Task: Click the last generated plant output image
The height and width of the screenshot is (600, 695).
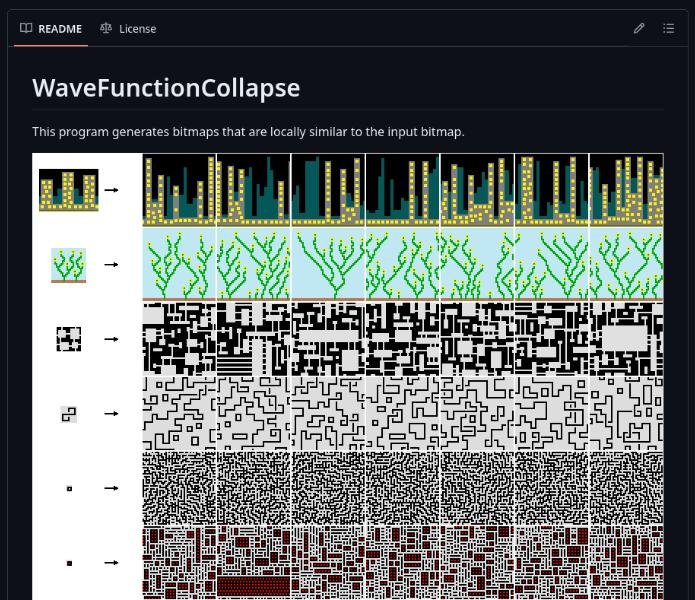Action: tap(626, 265)
